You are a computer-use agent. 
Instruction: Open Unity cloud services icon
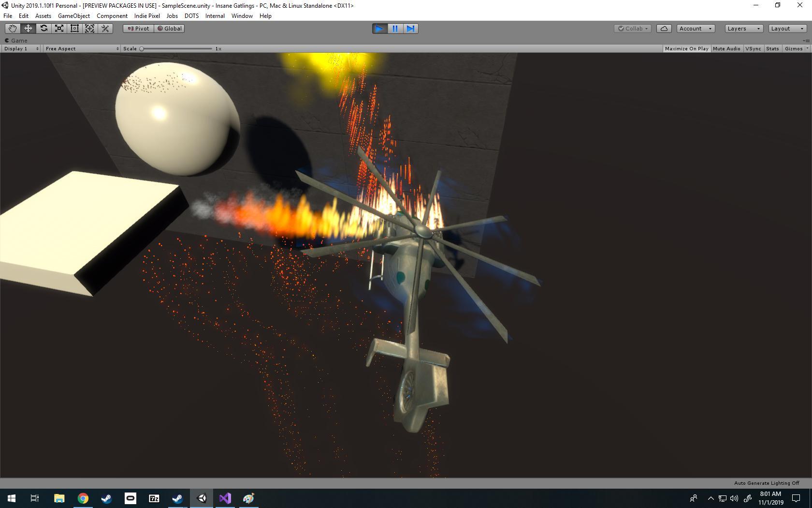click(x=664, y=29)
